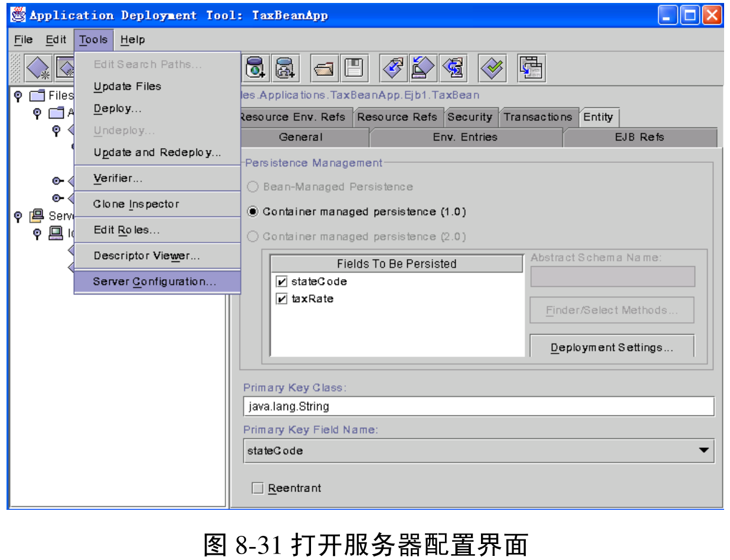Select the Container managed persistence (2.0) radio
Image resolution: width=730 pixels, height=560 pixels.
[x=253, y=236]
